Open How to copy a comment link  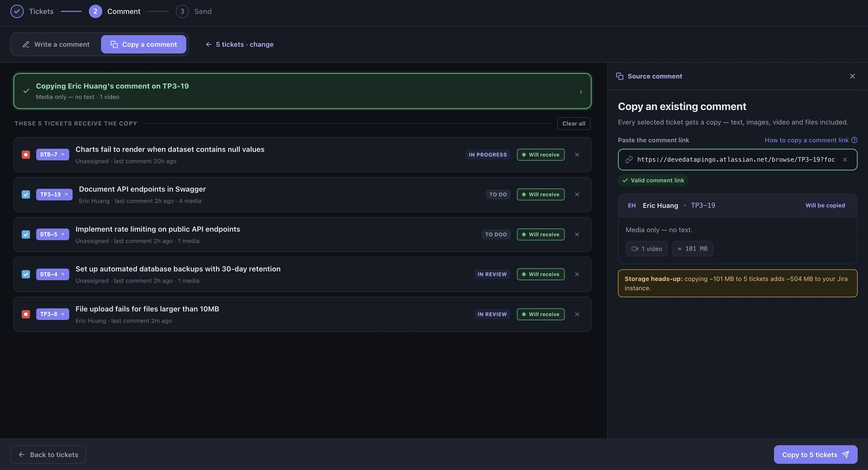point(811,140)
